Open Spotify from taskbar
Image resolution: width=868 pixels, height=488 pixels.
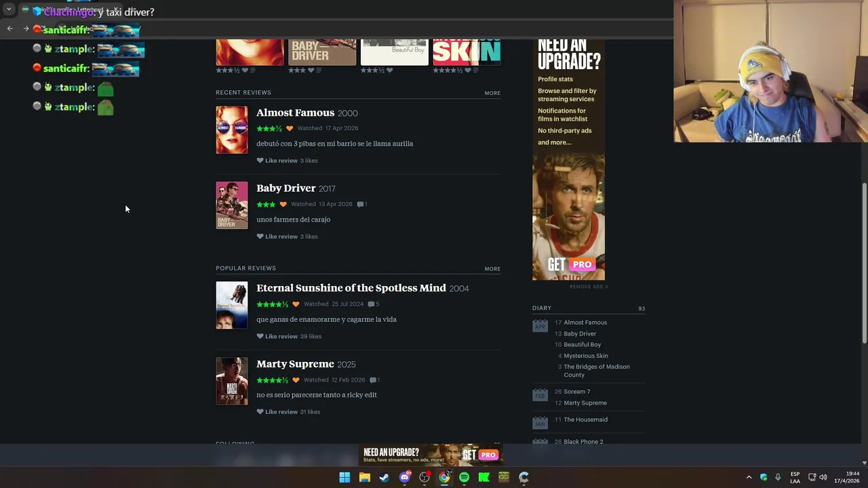[x=464, y=477]
